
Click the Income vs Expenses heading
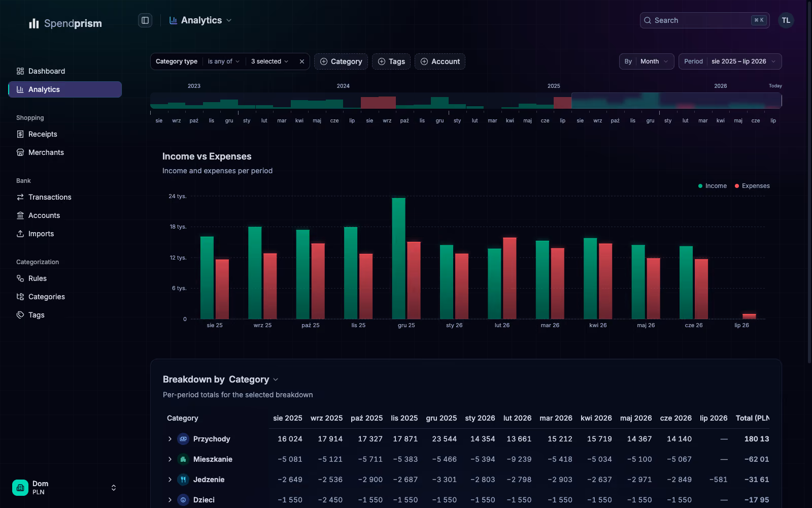(207, 156)
